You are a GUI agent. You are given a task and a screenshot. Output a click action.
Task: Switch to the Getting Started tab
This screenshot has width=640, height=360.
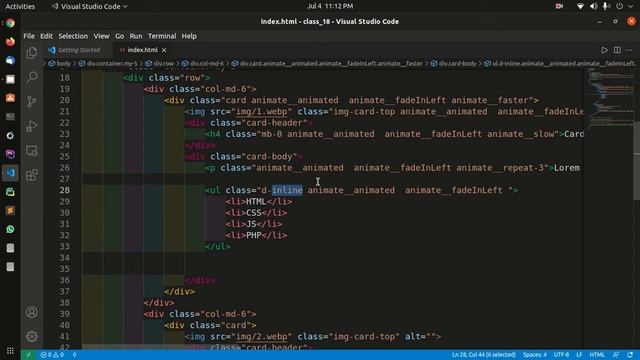(78, 50)
